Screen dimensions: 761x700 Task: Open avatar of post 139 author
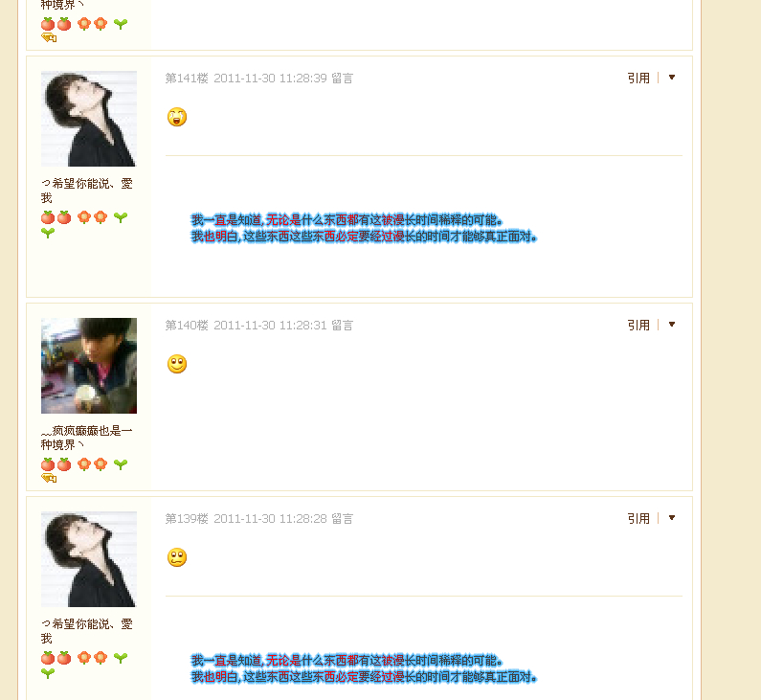coord(89,559)
